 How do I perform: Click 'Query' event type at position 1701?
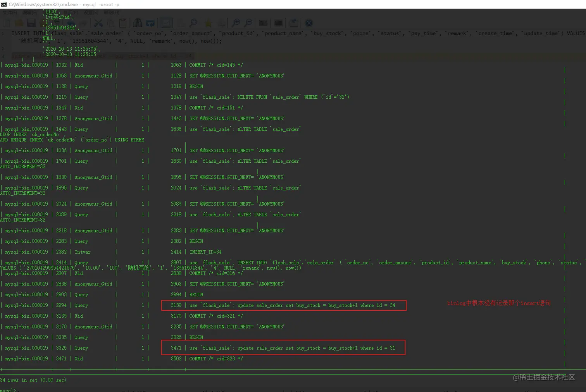pyautogui.click(x=81, y=161)
